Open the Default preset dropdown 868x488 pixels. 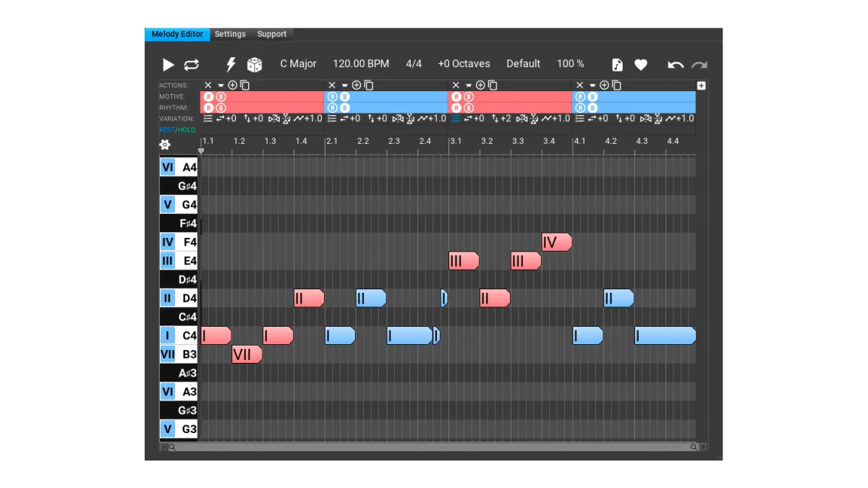(x=523, y=64)
